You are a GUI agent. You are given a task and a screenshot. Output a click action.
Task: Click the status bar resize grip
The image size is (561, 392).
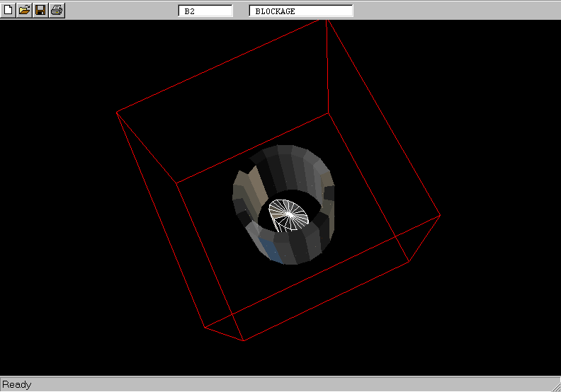click(555, 386)
